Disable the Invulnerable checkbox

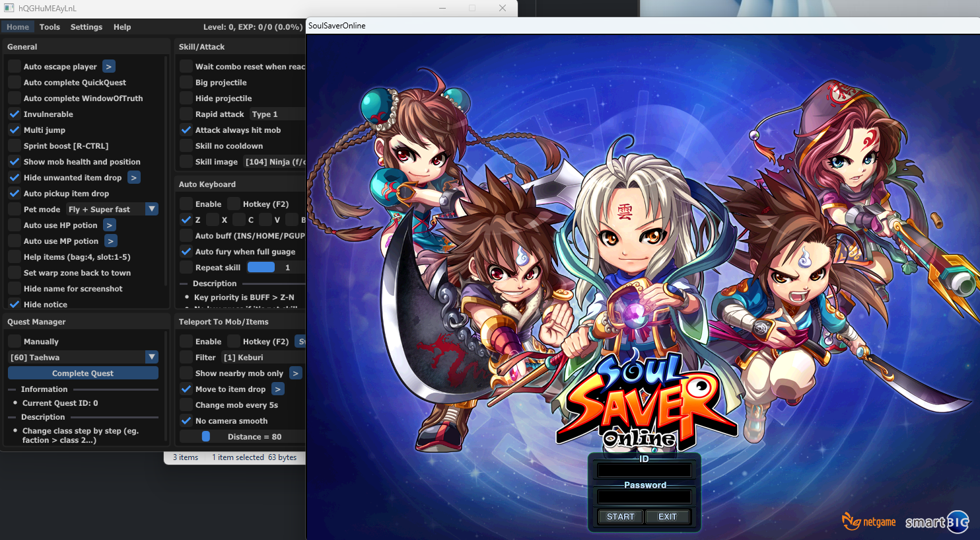click(15, 114)
